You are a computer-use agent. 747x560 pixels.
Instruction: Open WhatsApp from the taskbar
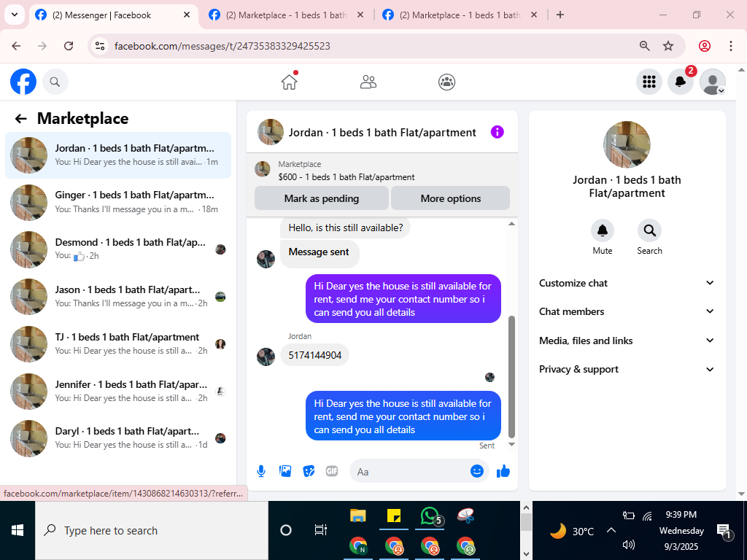tap(431, 516)
